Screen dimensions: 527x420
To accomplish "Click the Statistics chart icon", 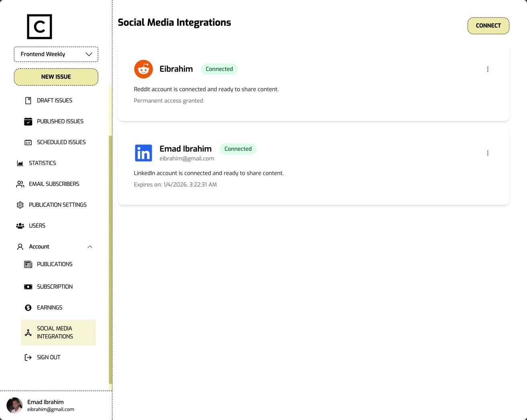I will pyautogui.click(x=20, y=163).
